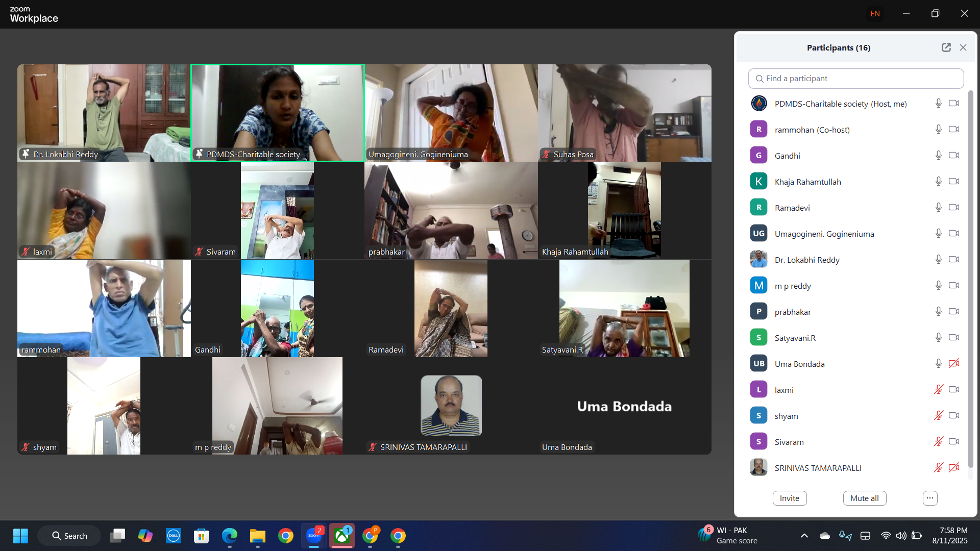Screen dimensions: 980x551
Task: Open File Explorer from the taskbar
Action: pyautogui.click(x=258, y=536)
